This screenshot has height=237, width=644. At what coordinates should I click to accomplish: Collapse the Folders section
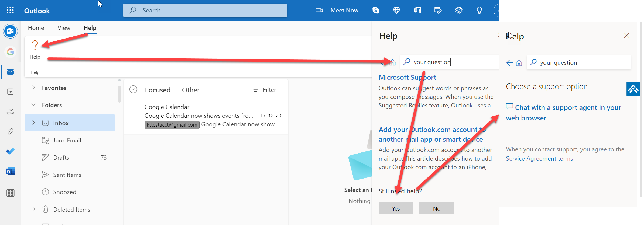click(33, 105)
